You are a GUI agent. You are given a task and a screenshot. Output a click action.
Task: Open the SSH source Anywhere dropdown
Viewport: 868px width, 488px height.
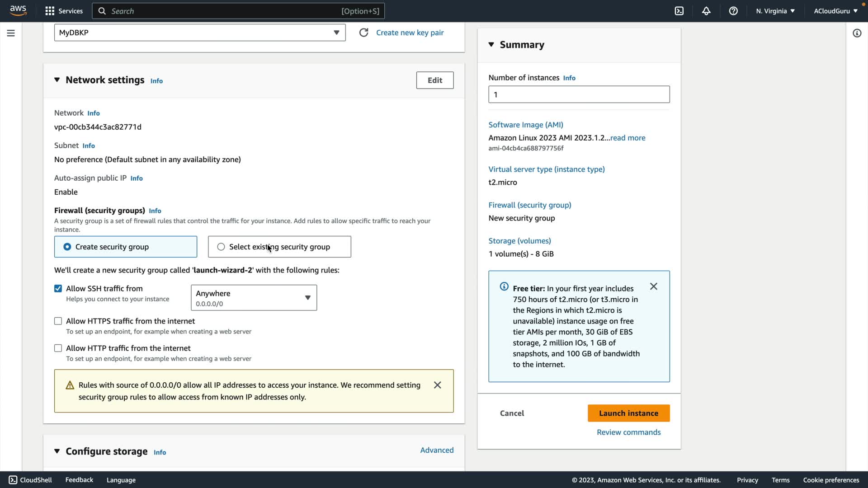[254, 297]
